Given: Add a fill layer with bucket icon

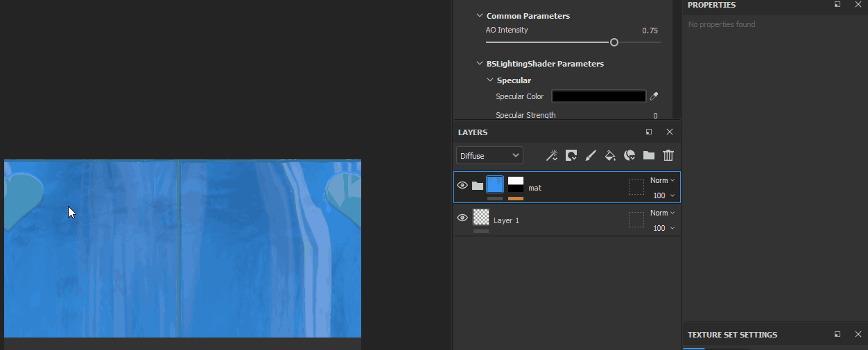Looking at the screenshot, I should pyautogui.click(x=610, y=156).
